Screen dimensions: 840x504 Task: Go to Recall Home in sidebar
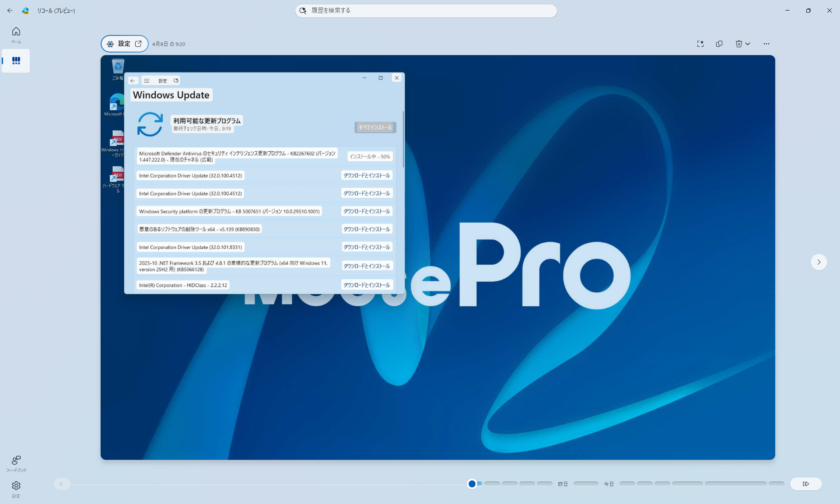pyautogui.click(x=16, y=35)
